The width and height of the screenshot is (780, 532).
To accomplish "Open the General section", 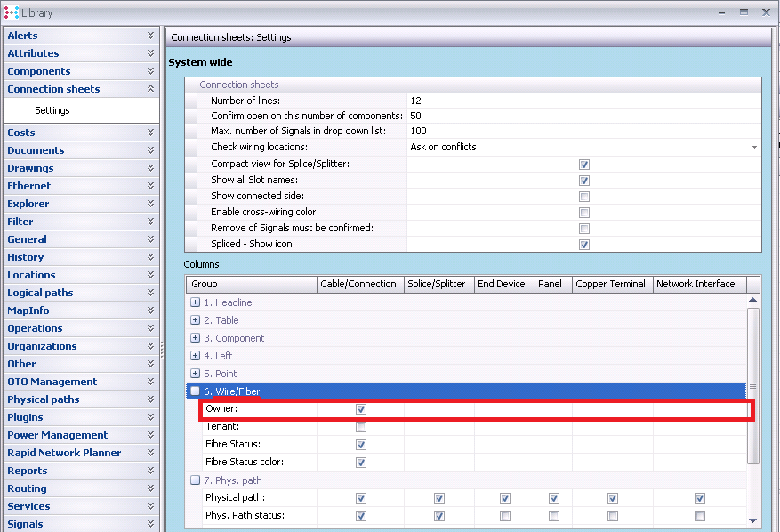I will tap(81, 239).
